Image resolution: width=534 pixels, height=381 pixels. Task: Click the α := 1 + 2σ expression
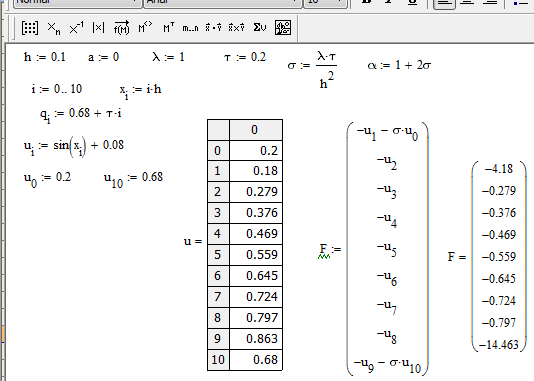click(399, 65)
